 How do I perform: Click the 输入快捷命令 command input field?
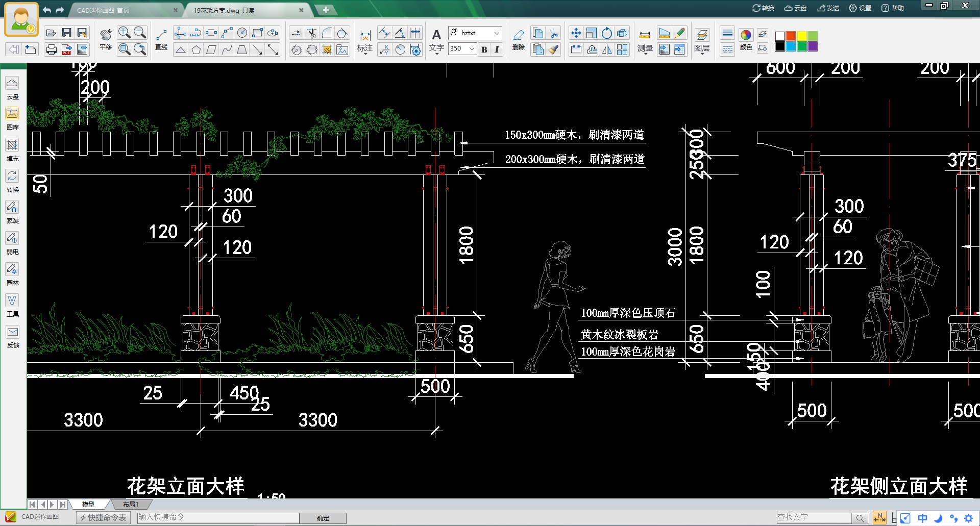click(x=218, y=518)
